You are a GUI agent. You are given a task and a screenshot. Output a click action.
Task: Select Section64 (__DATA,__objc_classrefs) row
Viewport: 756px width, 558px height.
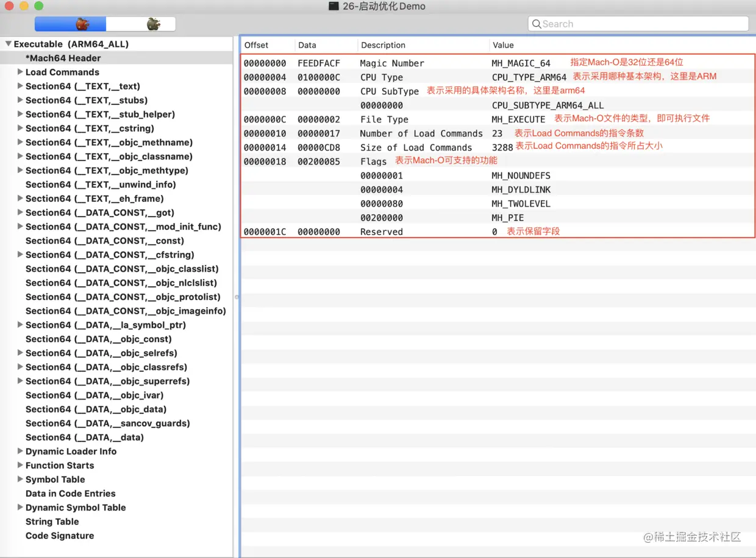116,366
